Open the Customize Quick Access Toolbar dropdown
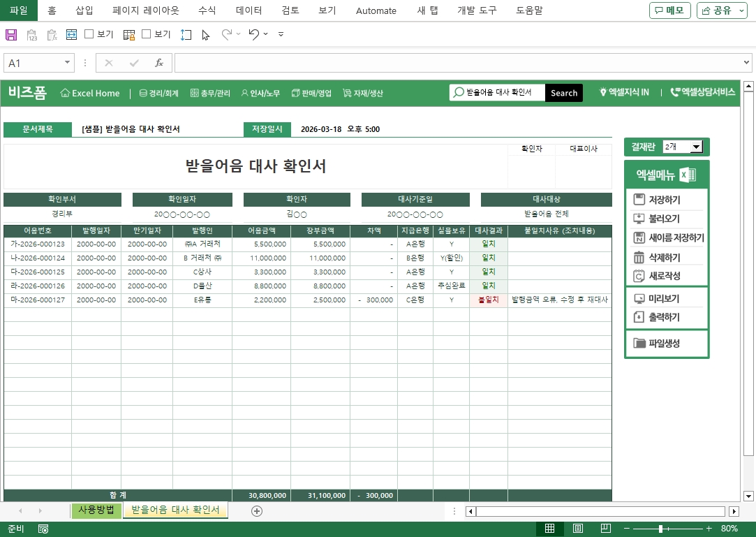756x537 pixels. pyautogui.click(x=281, y=34)
